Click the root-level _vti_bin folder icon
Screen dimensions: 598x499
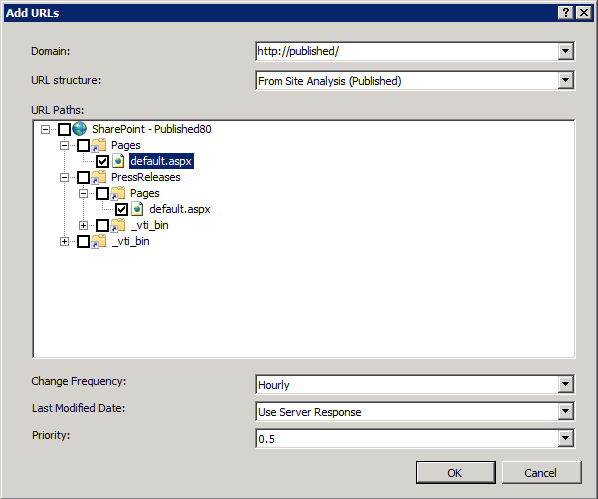(x=99, y=241)
